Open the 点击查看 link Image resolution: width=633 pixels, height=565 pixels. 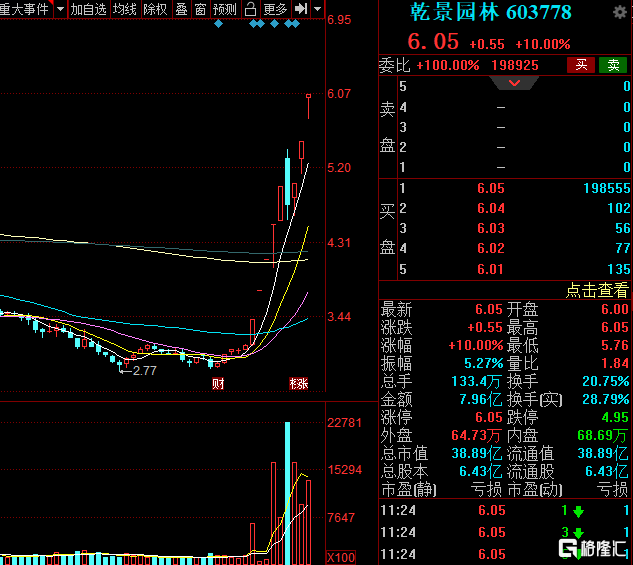coord(597,290)
